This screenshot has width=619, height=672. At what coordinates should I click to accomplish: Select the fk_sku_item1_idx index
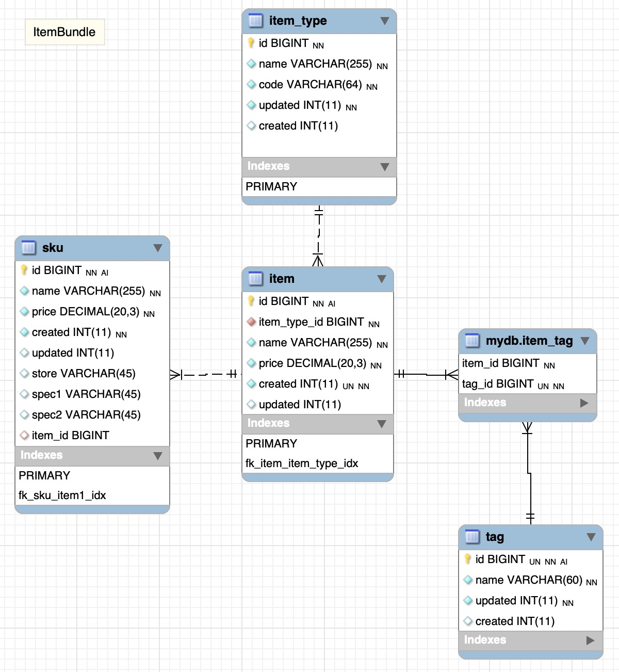pyautogui.click(x=62, y=495)
